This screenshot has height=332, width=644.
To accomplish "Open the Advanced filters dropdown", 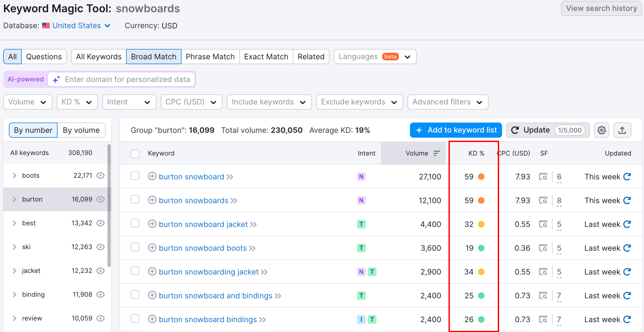I will (x=447, y=102).
